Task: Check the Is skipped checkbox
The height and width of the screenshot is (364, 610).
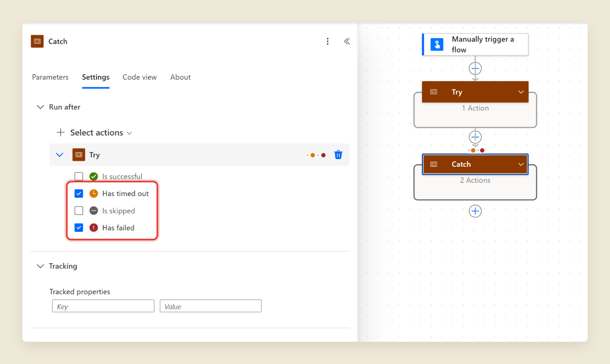Action: (79, 211)
